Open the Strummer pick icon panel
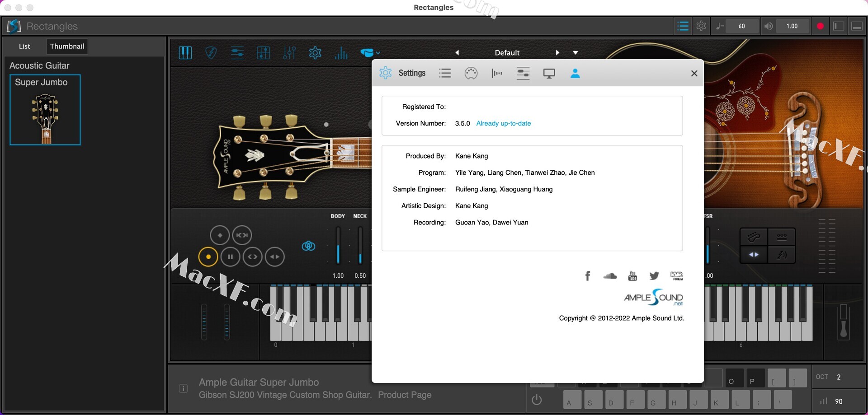The width and height of the screenshot is (868, 415). (x=211, y=53)
